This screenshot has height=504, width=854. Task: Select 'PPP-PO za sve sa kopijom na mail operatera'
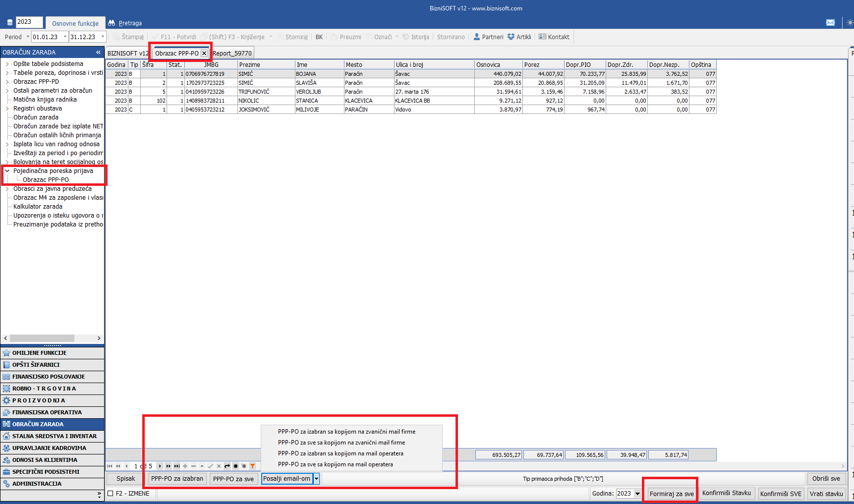(x=335, y=464)
